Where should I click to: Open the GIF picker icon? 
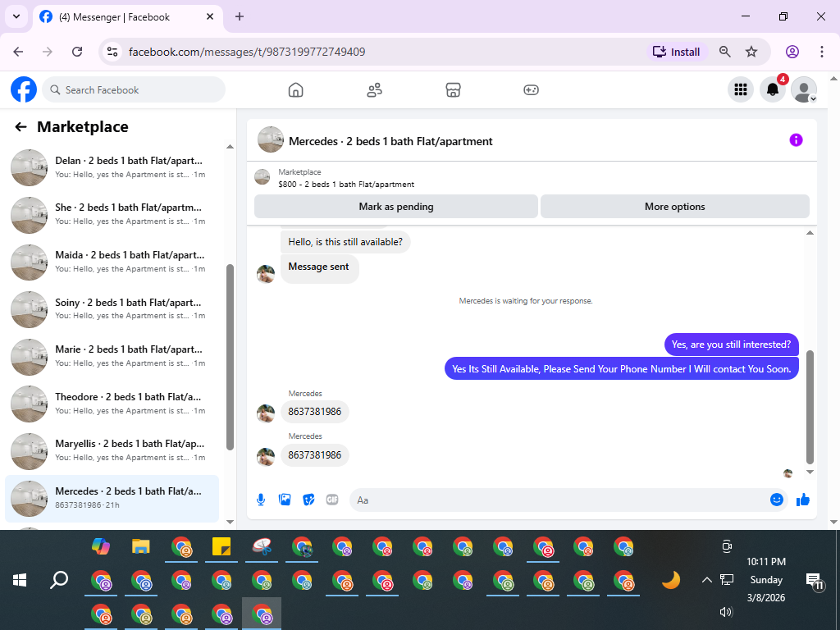tap(332, 500)
